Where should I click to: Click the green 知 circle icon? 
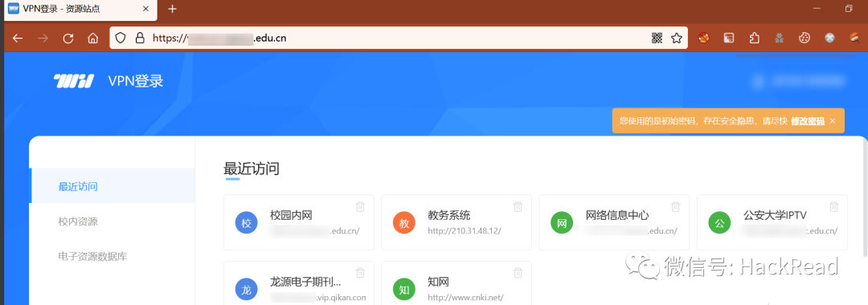pyautogui.click(x=404, y=289)
